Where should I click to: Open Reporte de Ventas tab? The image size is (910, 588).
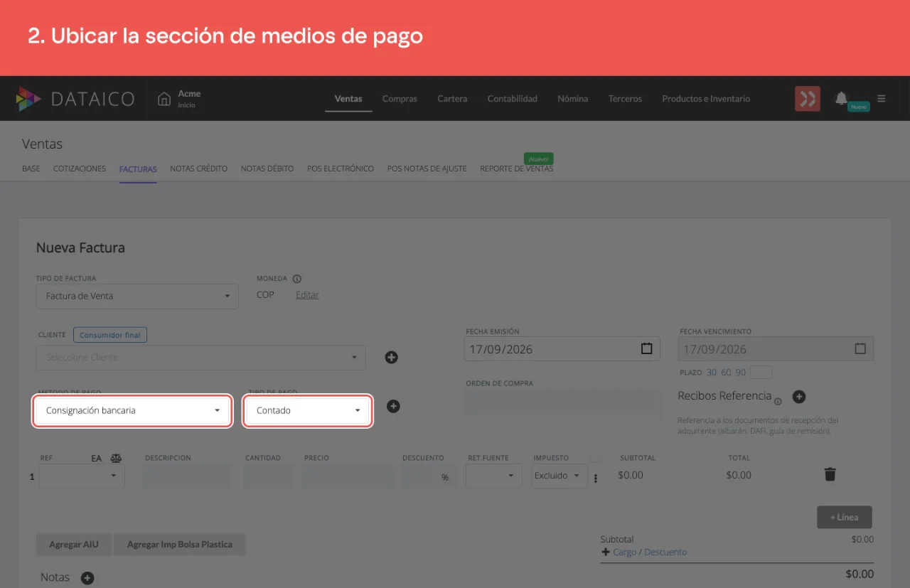pyautogui.click(x=516, y=169)
